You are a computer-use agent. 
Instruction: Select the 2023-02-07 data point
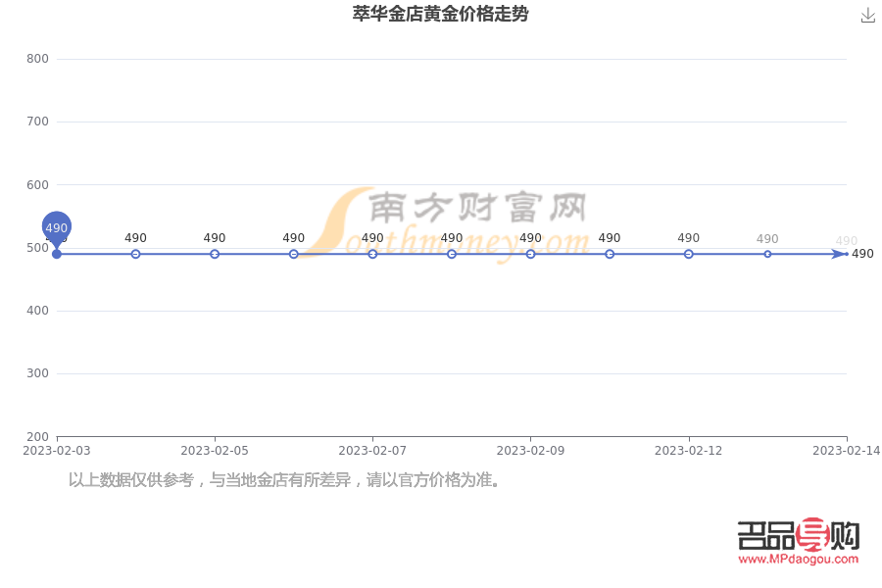pyautogui.click(x=371, y=252)
